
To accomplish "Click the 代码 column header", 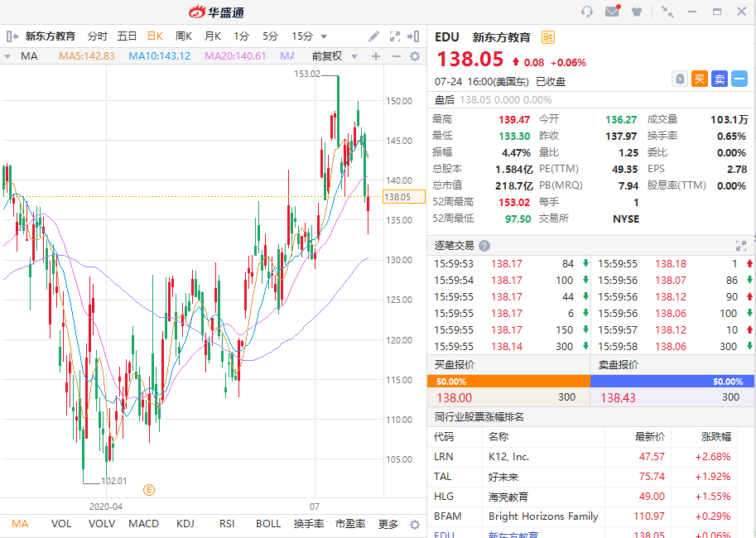I will point(444,437).
